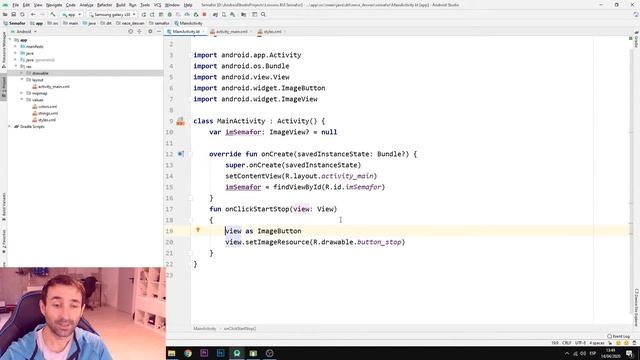640x360 pixels.
Task: Collapse the layout folder
Action: tap(22, 80)
